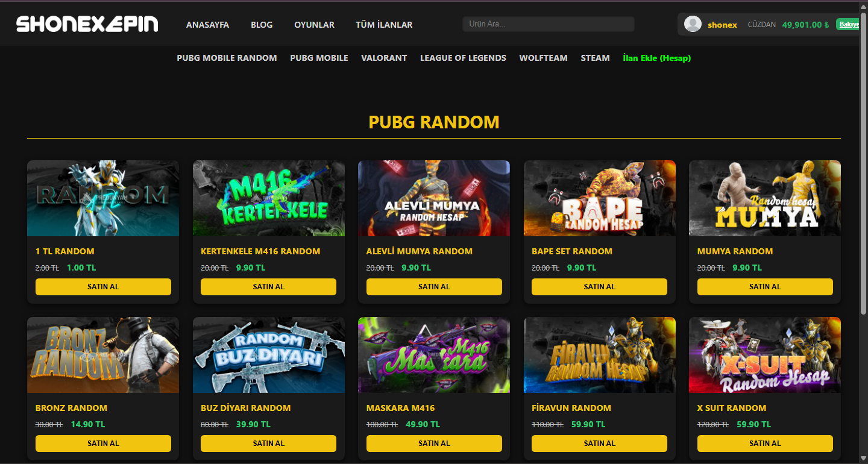Open the Bape Set Random thumbnail
This screenshot has height=464, width=868.
tap(600, 198)
